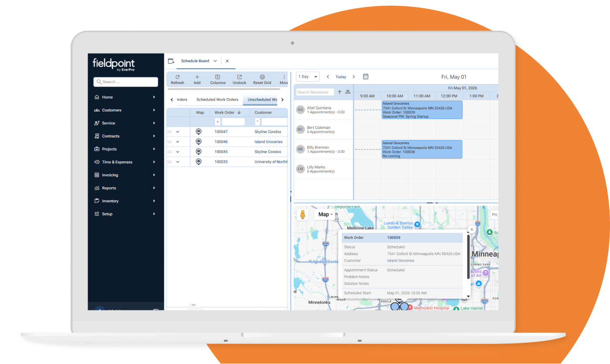Expand the Projects menu
The width and height of the screenshot is (610, 364).
125,149
